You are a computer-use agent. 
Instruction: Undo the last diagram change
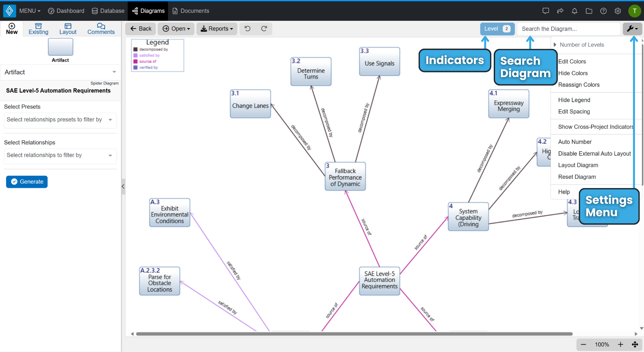(x=248, y=28)
